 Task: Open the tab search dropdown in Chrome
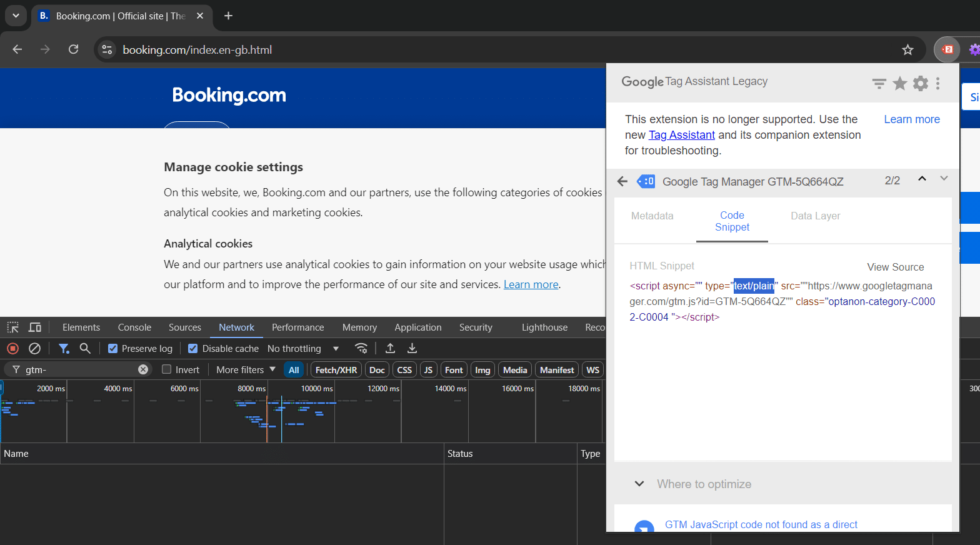(x=16, y=16)
